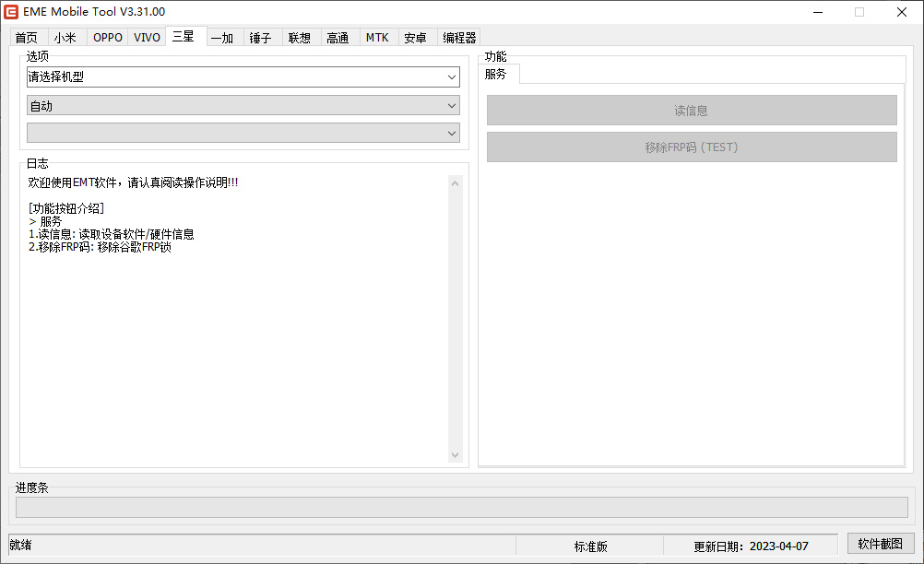The image size is (924, 564).
Task: Click the 移除FRP码 (TEST) button
Action: click(692, 147)
